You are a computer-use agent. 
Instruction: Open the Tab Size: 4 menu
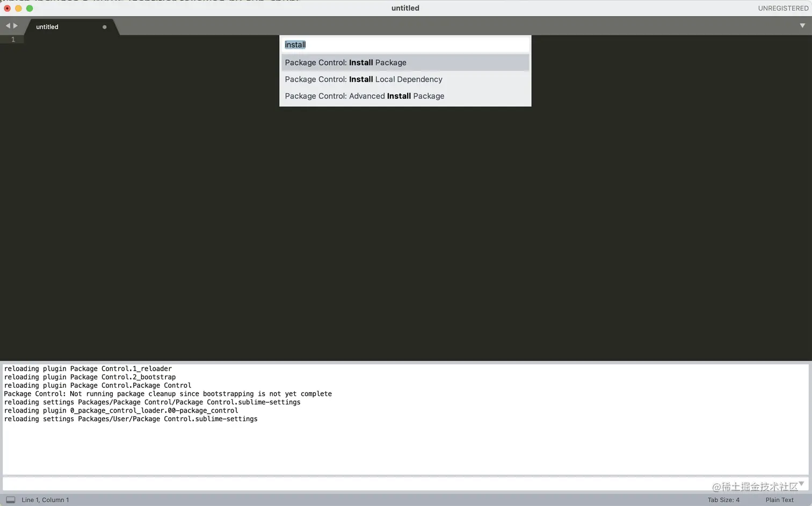coord(723,500)
